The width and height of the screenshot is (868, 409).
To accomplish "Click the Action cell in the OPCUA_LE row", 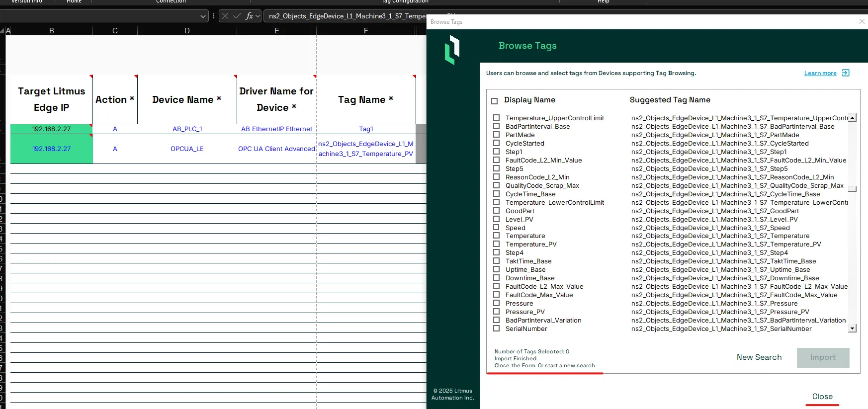I will click(x=115, y=149).
